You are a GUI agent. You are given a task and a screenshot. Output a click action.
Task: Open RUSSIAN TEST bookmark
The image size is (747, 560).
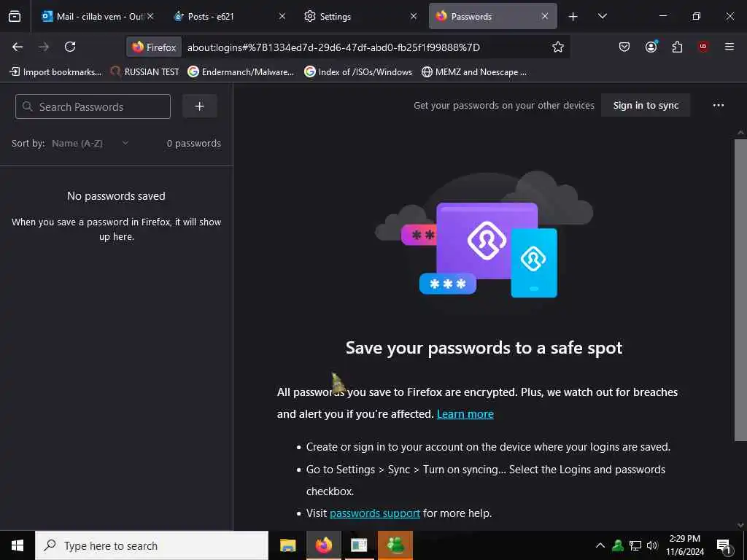point(145,72)
